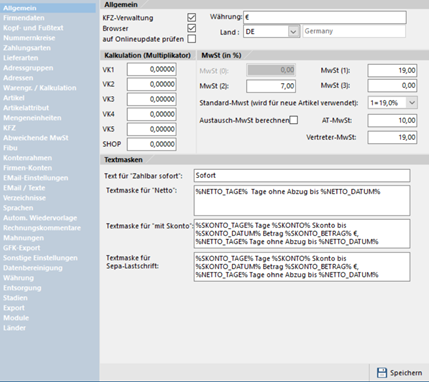The image size is (429, 382).
Task: Select the VK5 multiplier field
Action: [x=152, y=129]
